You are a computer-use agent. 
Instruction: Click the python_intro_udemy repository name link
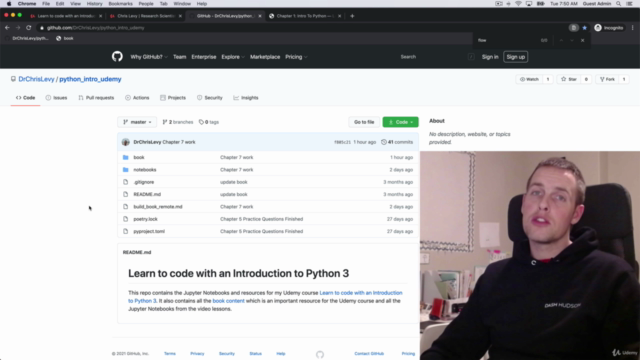90,79
